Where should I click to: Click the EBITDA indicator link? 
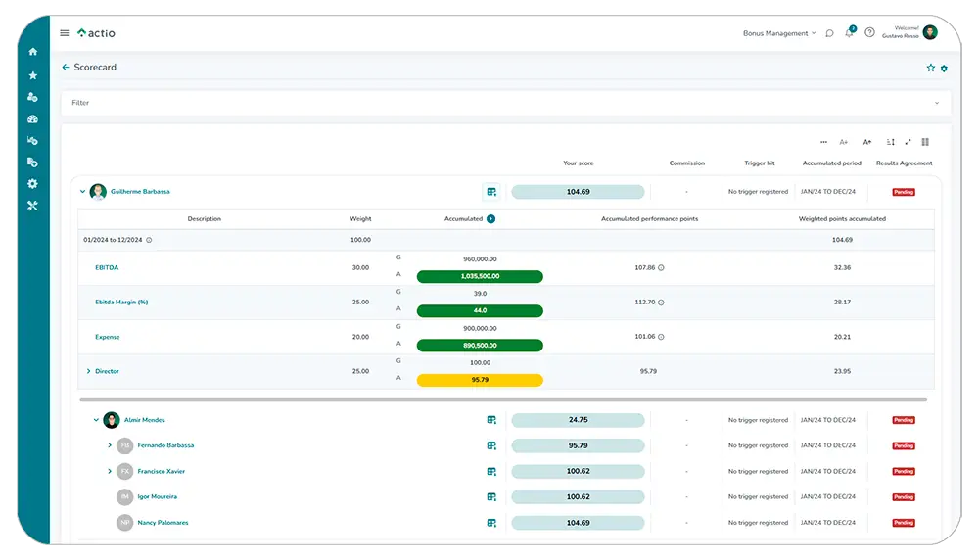pos(107,267)
